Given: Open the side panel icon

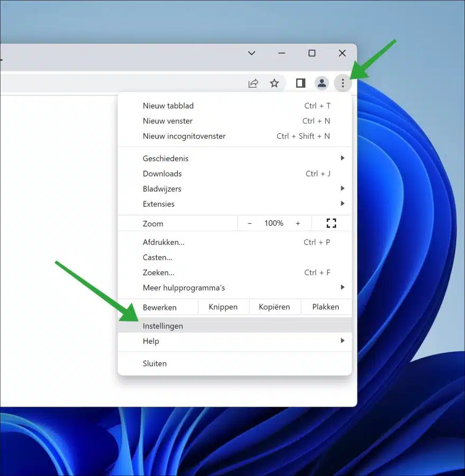Looking at the screenshot, I should [x=300, y=83].
